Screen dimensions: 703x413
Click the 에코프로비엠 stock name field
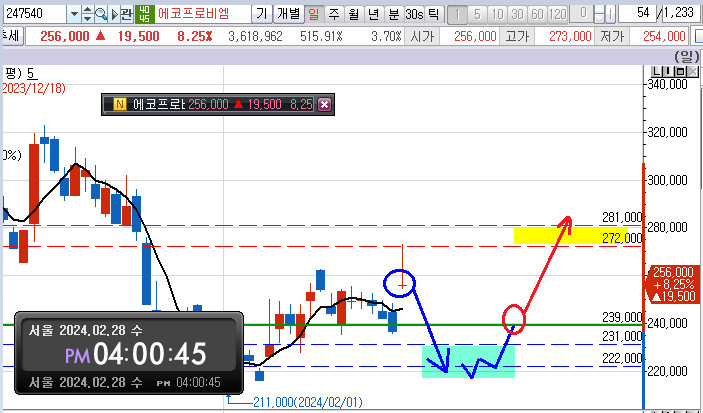coord(202,14)
